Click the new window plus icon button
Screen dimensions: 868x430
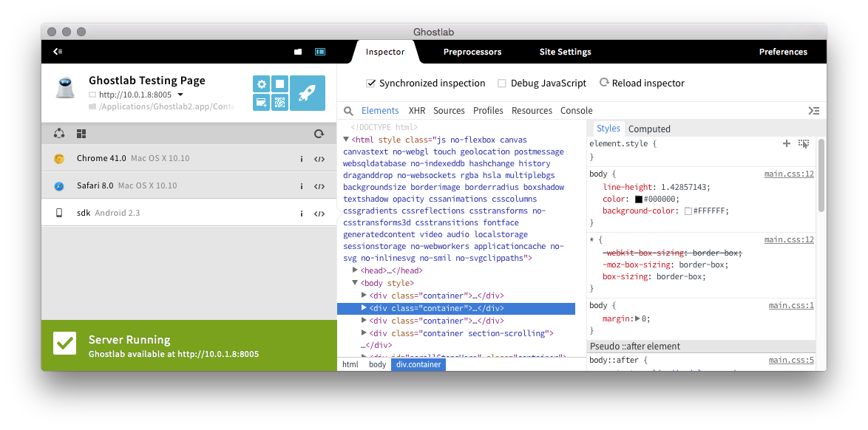(262, 103)
